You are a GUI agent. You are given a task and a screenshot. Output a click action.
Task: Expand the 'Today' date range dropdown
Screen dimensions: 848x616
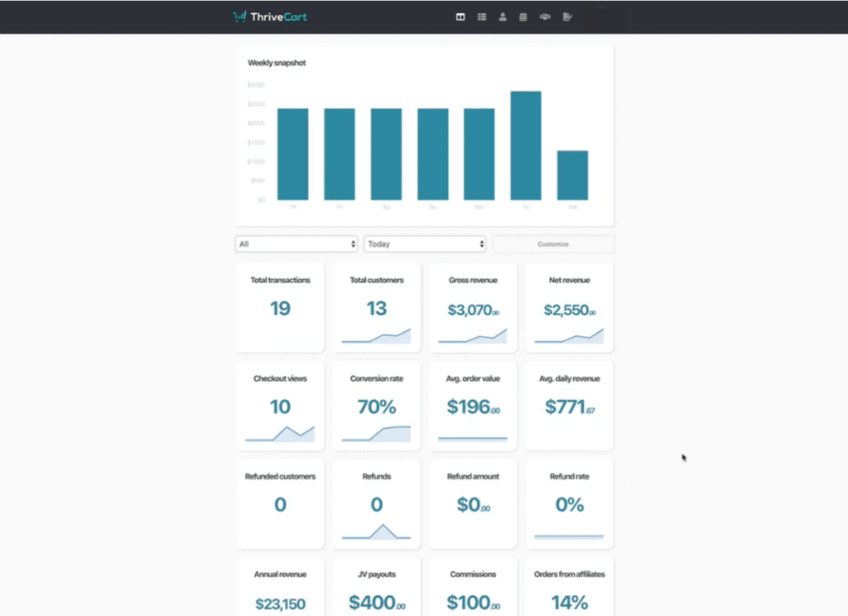point(425,244)
